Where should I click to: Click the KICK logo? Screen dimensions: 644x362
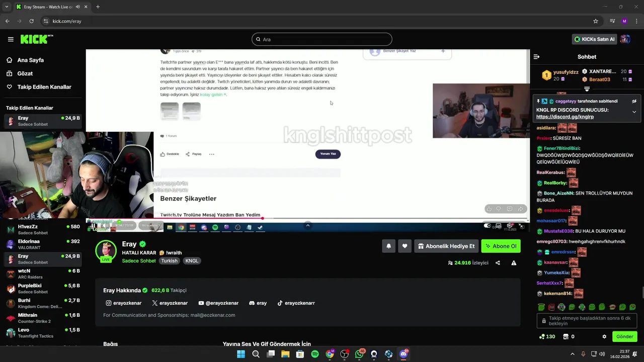(x=37, y=39)
